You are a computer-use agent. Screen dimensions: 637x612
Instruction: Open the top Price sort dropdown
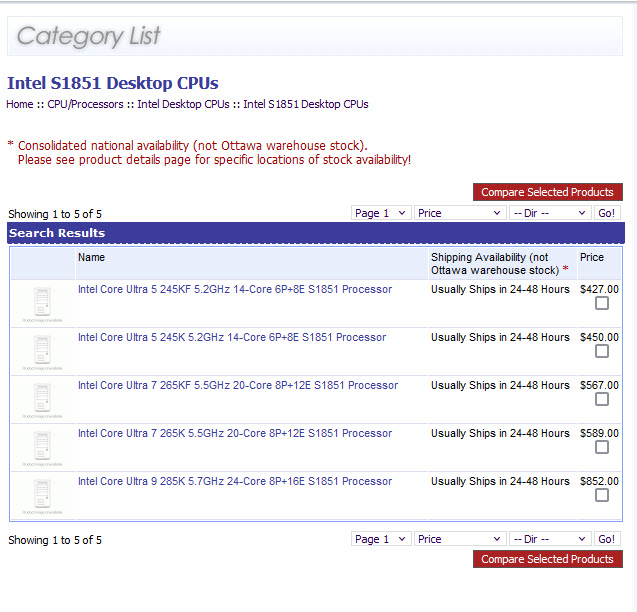(460, 213)
